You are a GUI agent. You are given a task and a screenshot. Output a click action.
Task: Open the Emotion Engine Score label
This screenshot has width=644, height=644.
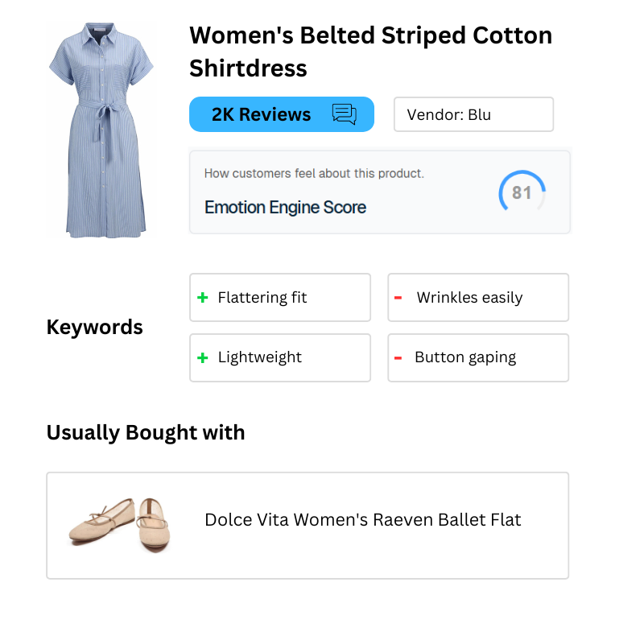point(286,208)
